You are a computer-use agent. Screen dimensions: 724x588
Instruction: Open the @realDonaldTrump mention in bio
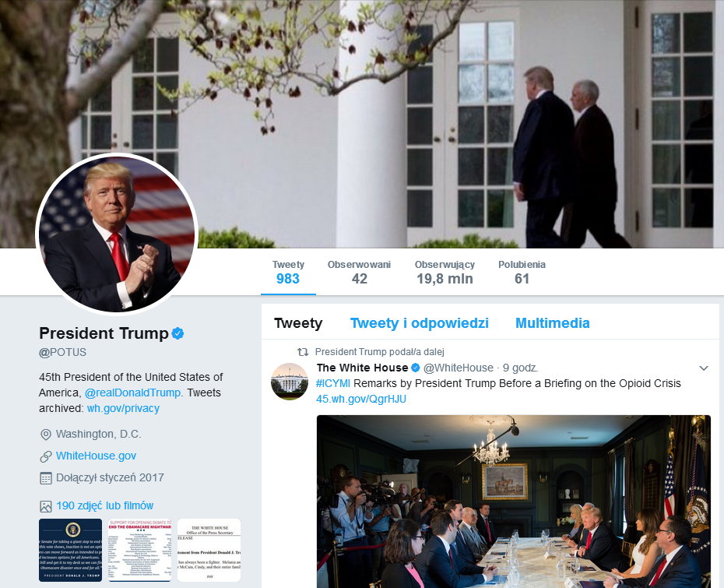tap(132, 393)
